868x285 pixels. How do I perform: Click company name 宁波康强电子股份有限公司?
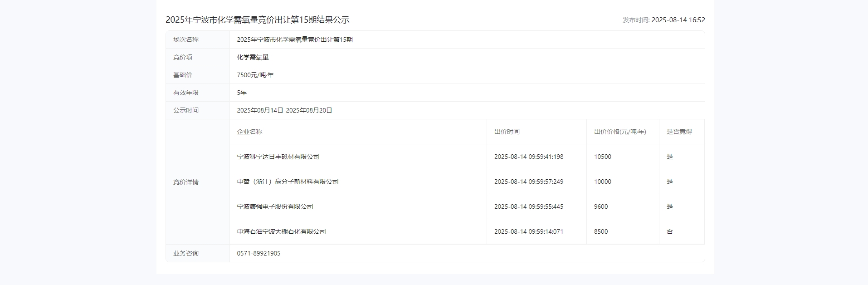pos(275,206)
